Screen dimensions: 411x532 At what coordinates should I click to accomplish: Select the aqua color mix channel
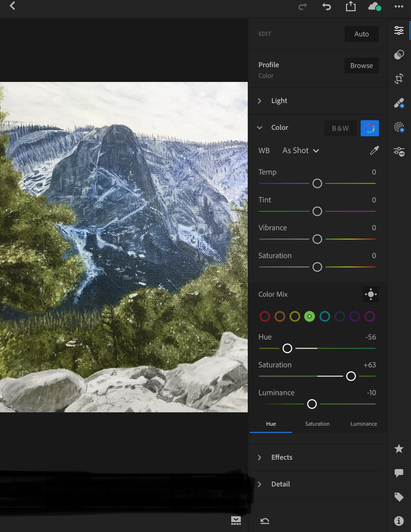325,316
